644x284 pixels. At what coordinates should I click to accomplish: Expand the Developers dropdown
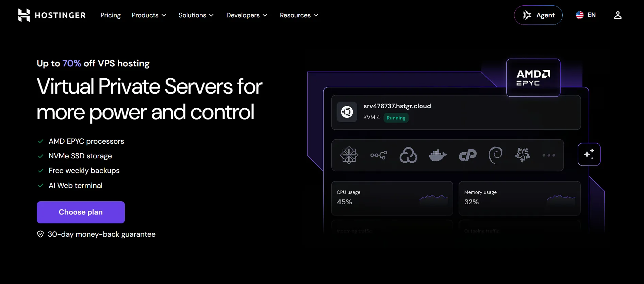(x=247, y=15)
